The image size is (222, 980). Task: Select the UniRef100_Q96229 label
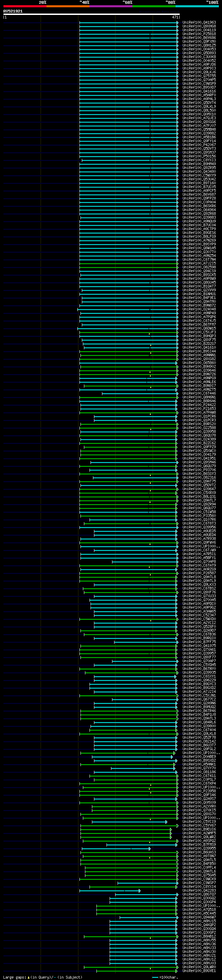click(199, 680)
